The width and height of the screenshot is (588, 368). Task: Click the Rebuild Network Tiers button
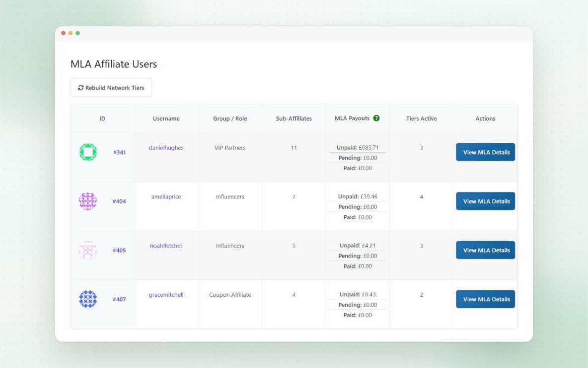tap(111, 88)
